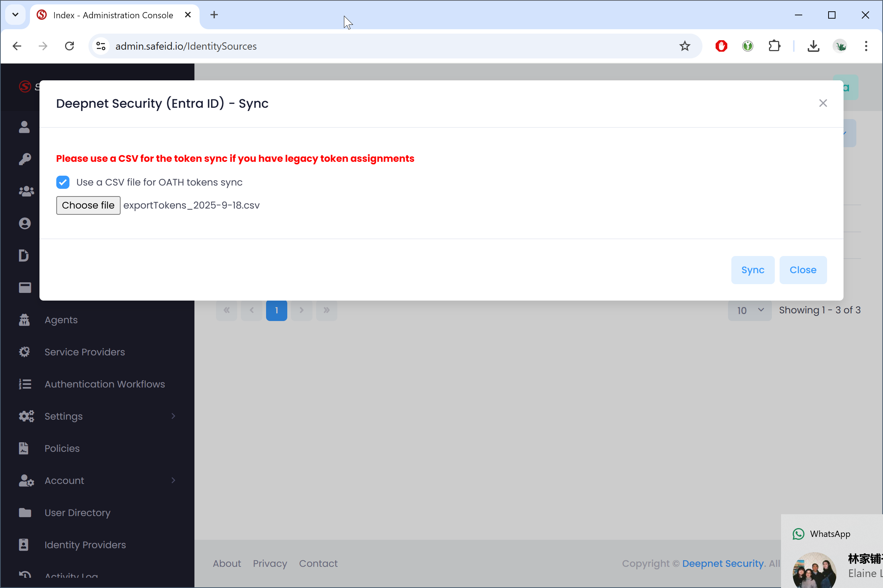The image size is (883, 588).
Task: Open the tab search dropdown arrow
Action: 15,15
